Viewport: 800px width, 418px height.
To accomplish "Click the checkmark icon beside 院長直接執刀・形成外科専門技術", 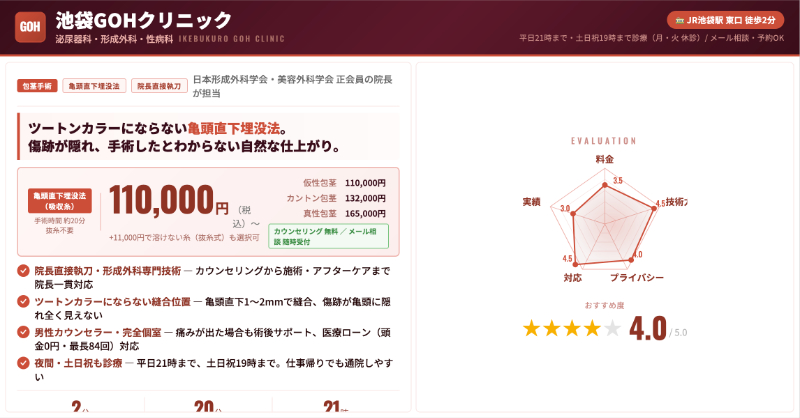I will click(24, 271).
